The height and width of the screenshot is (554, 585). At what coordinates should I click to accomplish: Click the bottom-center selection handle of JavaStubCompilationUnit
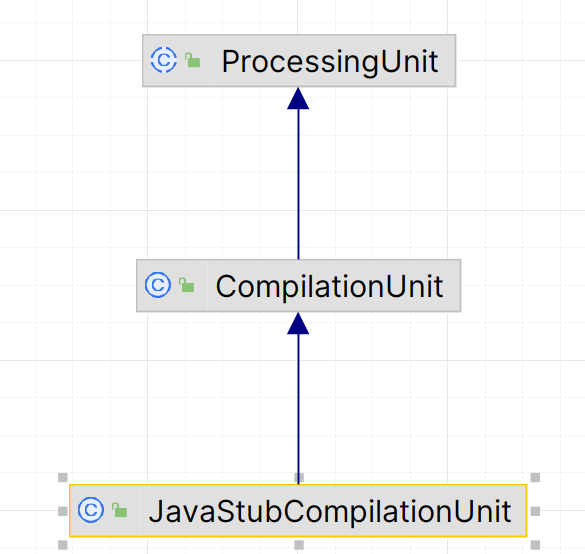click(x=299, y=545)
